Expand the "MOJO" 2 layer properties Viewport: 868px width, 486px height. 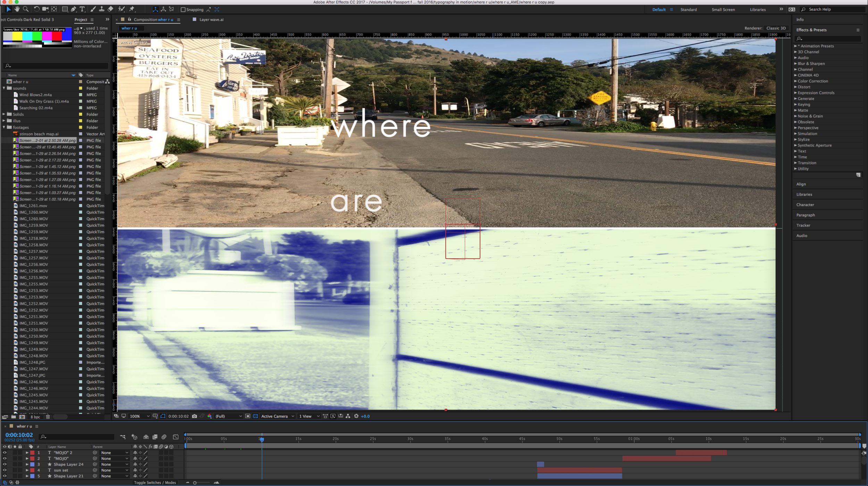27,453
